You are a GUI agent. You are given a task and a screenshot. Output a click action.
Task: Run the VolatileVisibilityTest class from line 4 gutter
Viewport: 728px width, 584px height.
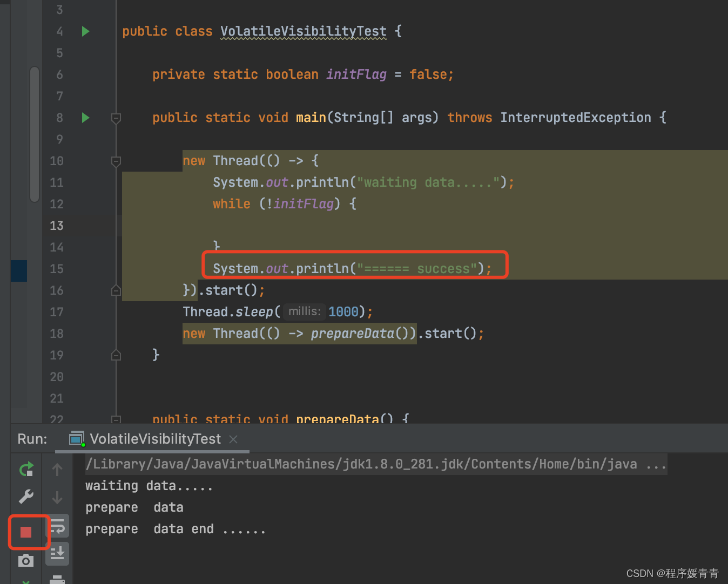pyautogui.click(x=85, y=31)
